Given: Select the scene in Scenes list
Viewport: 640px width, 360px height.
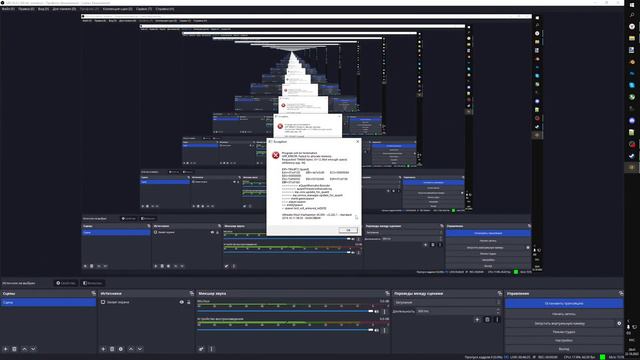Looking at the screenshot, I should [x=48, y=302].
